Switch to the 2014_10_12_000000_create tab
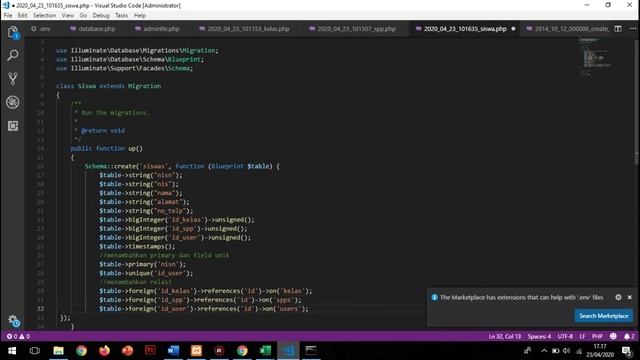The height and width of the screenshot is (360, 640). point(568,29)
